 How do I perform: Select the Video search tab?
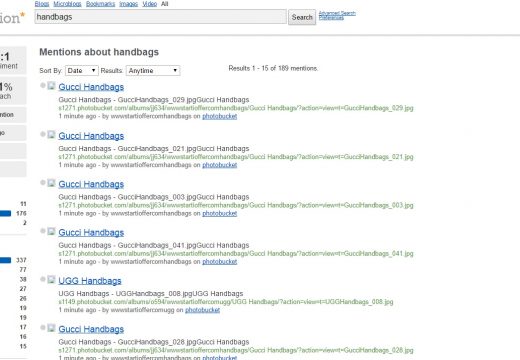[x=150, y=4]
